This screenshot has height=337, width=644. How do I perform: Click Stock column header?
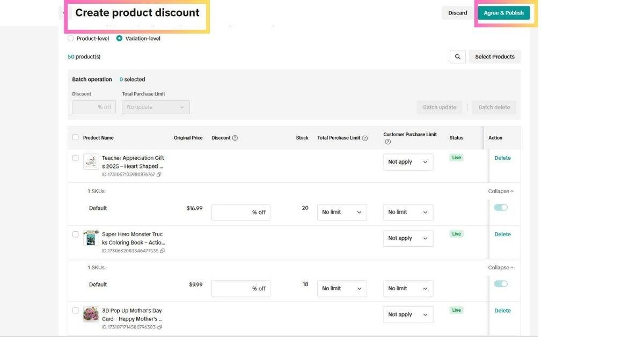click(x=302, y=138)
